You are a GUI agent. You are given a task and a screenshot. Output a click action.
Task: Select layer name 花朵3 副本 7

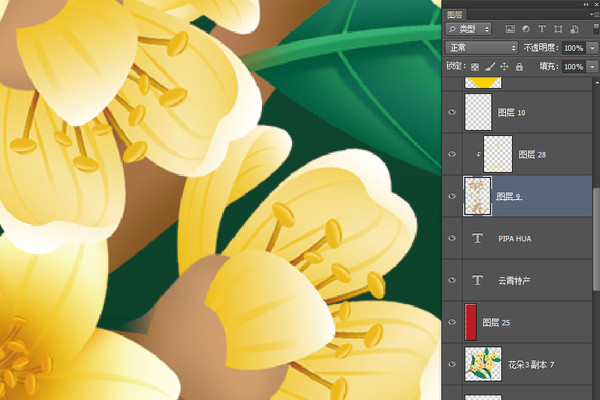(x=531, y=364)
